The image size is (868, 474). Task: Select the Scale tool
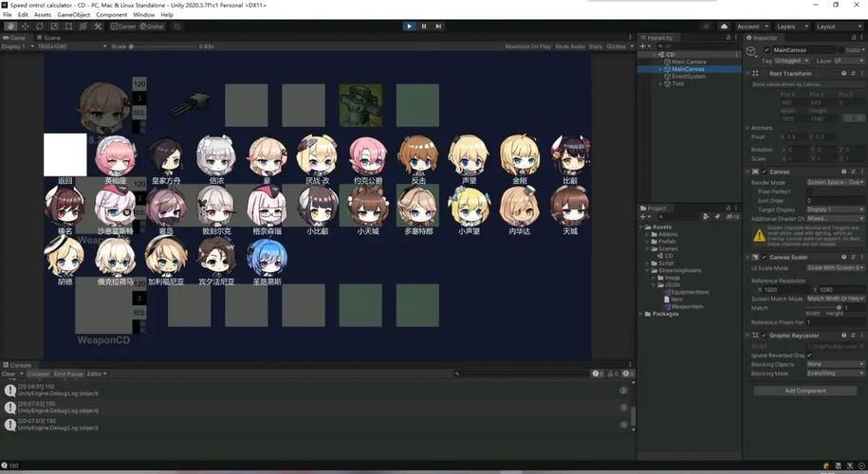[x=54, y=26]
